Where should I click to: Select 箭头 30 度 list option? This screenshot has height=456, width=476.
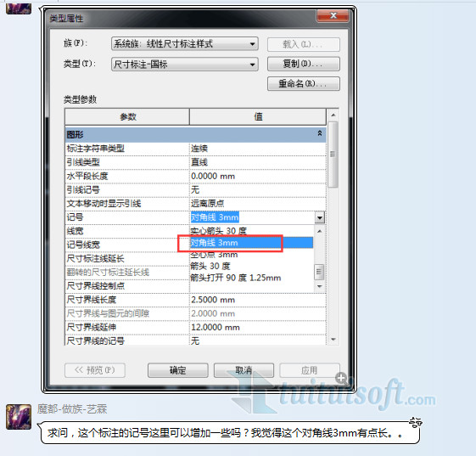click(210, 266)
